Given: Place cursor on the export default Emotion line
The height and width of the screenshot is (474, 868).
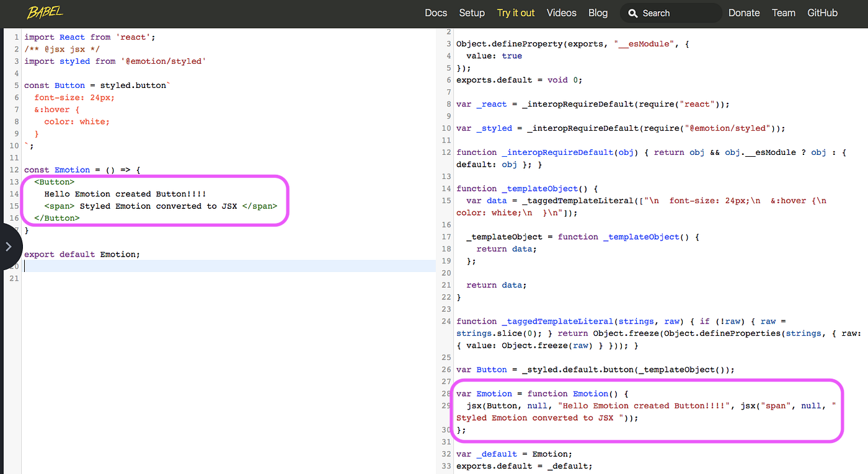Looking at the screenshot, I should pos(82,254).
